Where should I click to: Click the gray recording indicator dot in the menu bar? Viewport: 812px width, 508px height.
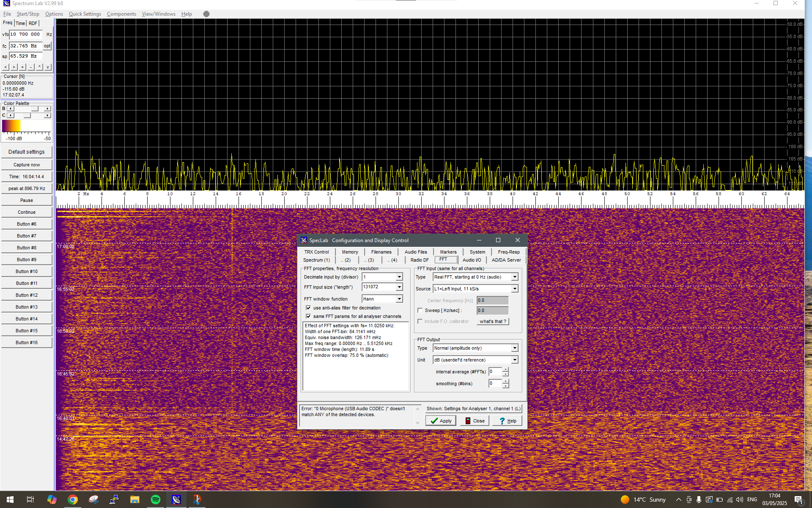[206, 14]
